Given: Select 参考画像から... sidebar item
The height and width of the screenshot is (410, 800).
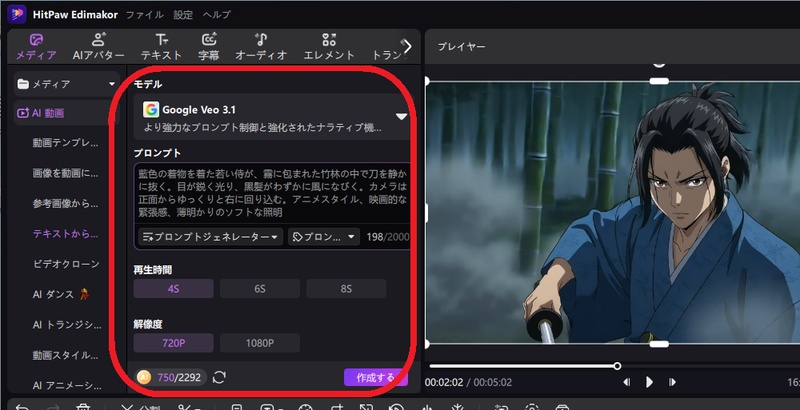Looking at the screenshot, I should coord(65,203).
